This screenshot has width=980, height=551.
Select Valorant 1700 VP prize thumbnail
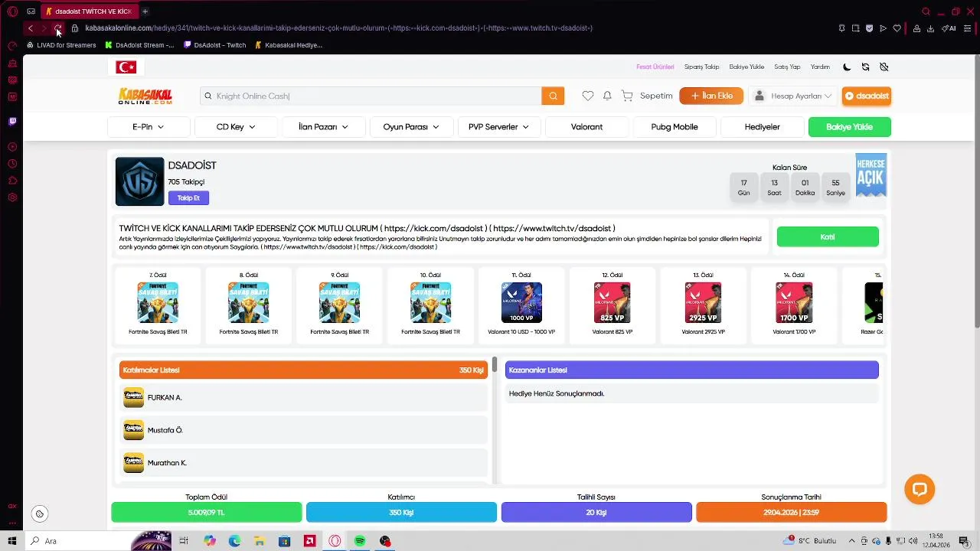794,303
